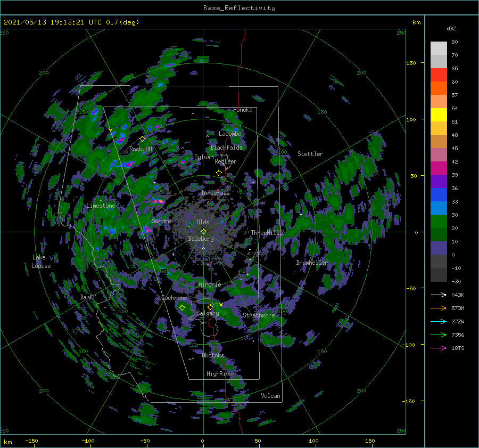Image resolution: width=479 pixels, height=448 pixels.
Task: Click the Olds label near radar center
Action: tap(203, 222)
